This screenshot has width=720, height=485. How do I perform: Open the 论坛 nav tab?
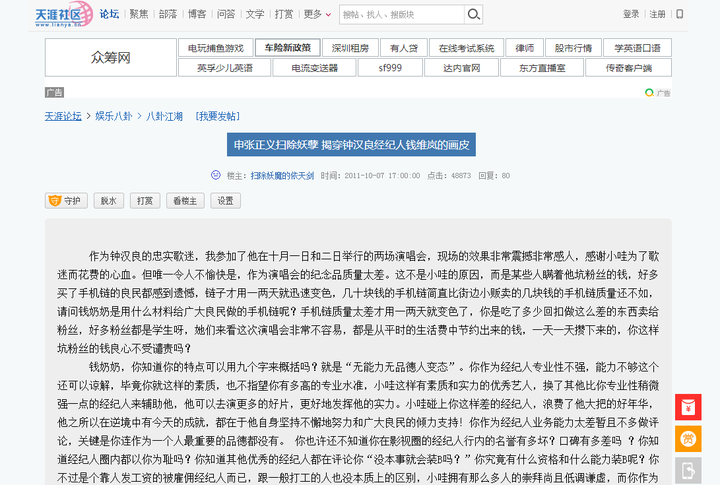[x=109, y=14]
